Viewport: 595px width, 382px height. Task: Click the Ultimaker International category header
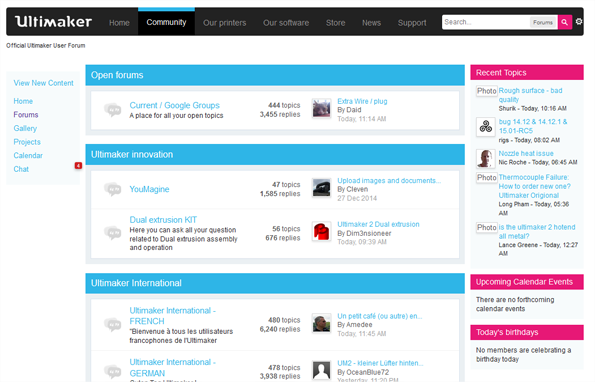(x=275, y=283)
